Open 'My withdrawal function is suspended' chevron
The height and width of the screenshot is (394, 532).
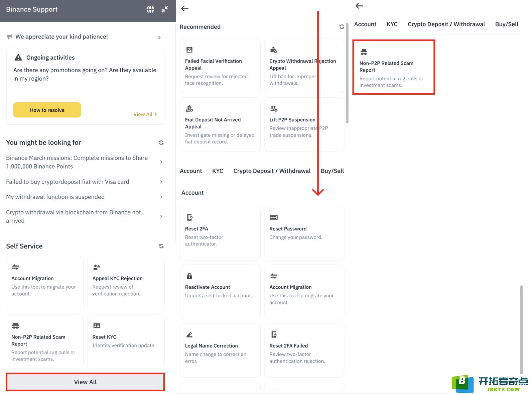pos(161,197)
